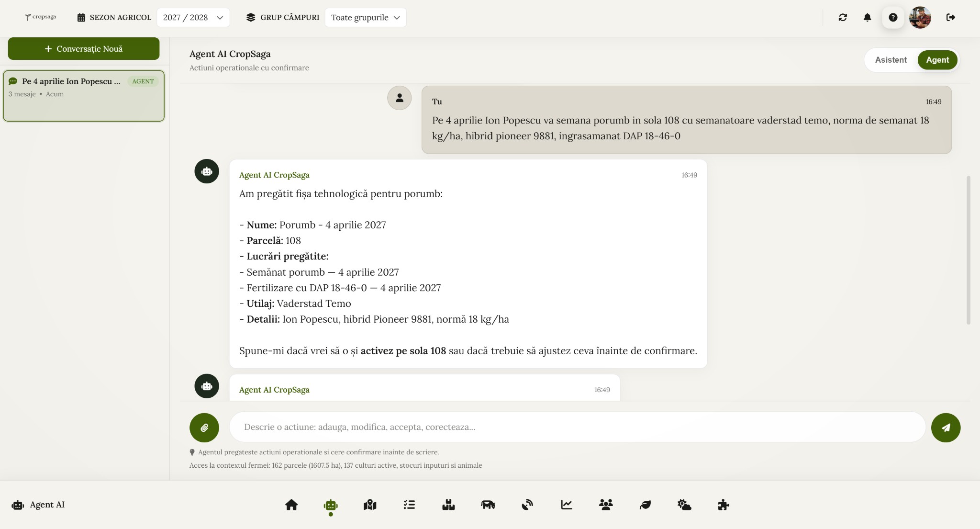Select the animals (cow) icon

[x=488, y=505]
